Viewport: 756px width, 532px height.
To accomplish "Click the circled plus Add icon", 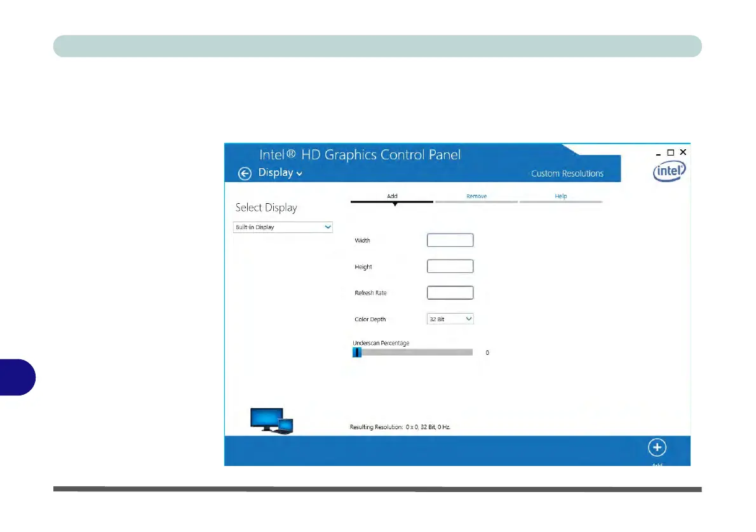I will (x=657, y=448).
